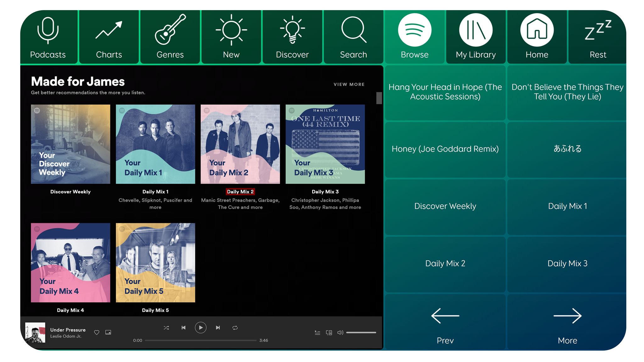Open the Daily Mix 4 cover thumbnail
Image resolution: width=644 pixels, height=362 pixels.
click(70, 263)
